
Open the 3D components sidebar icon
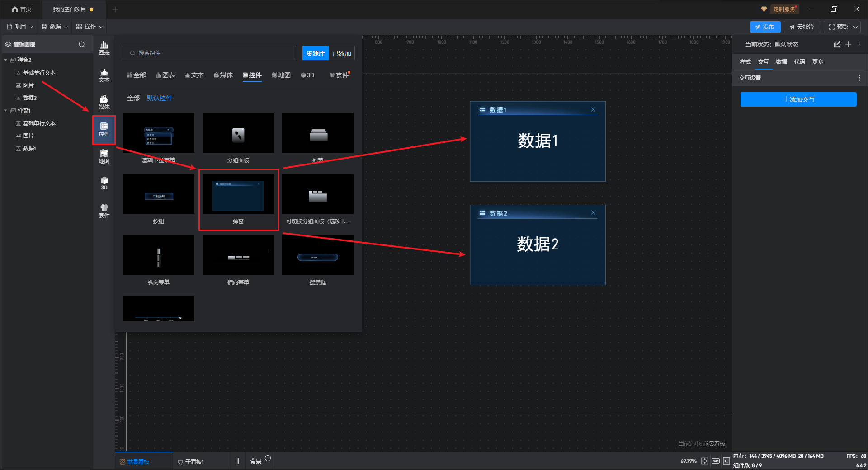[104, 183]
